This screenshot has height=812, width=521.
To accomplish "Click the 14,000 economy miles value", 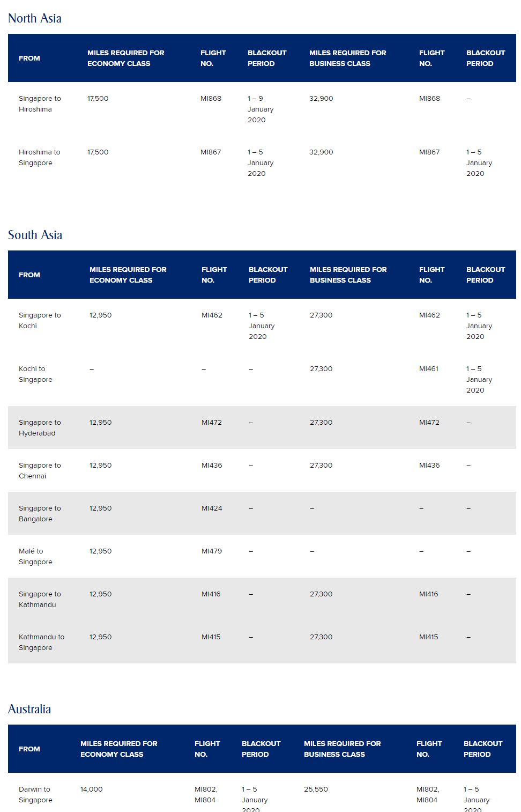I will point(92,789).
